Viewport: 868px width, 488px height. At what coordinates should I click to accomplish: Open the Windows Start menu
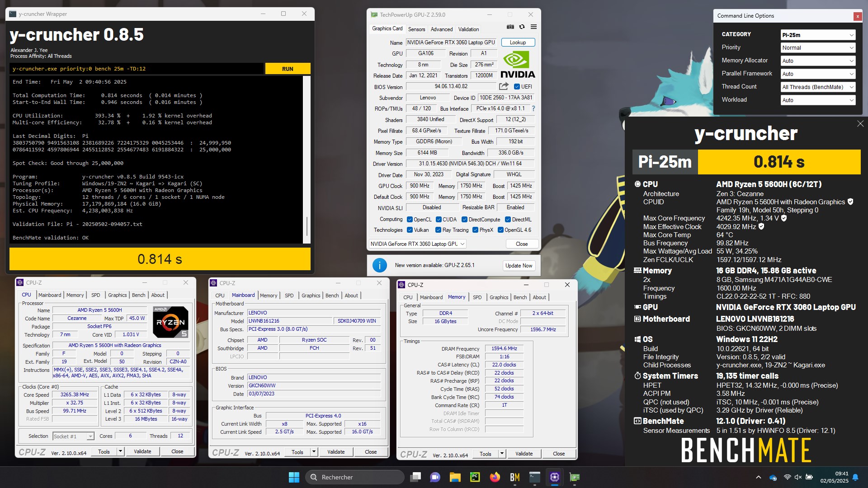(x=294, y=477)
